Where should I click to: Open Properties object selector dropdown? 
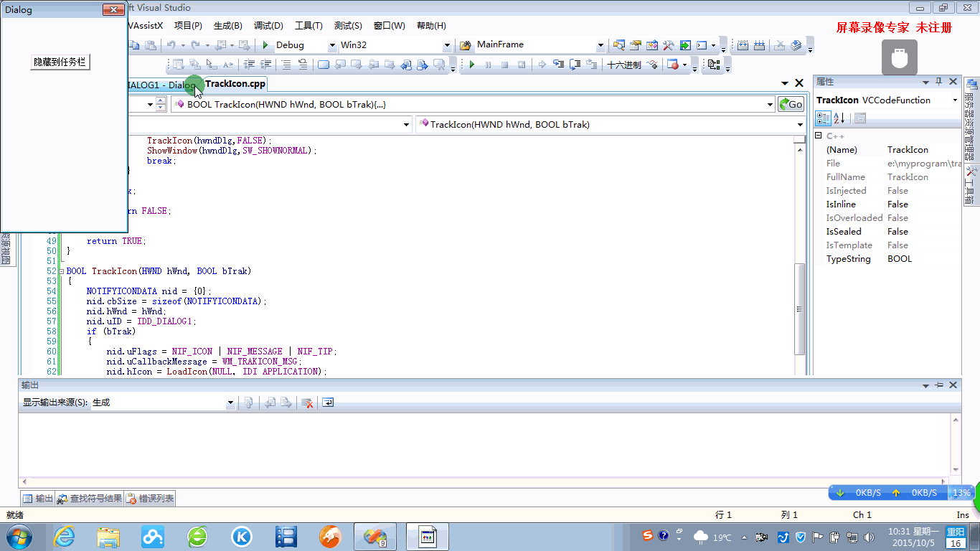[955, 100]
